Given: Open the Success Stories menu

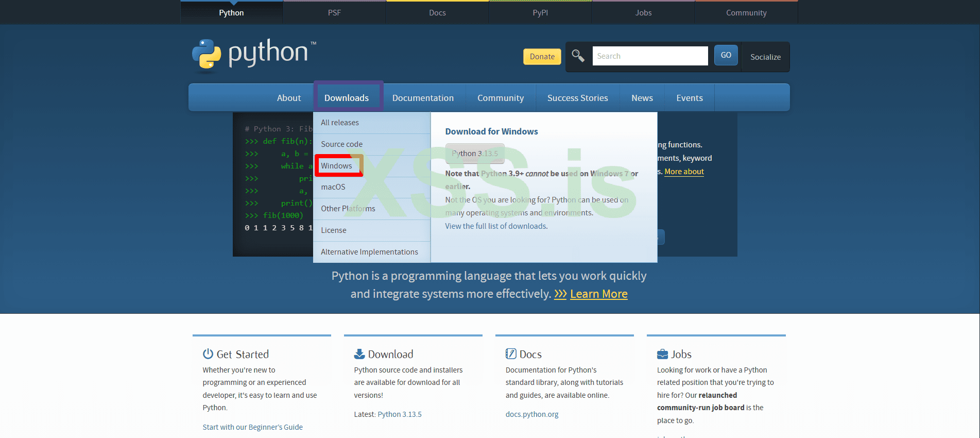Looking at the screenshot, I should (578, 98).
